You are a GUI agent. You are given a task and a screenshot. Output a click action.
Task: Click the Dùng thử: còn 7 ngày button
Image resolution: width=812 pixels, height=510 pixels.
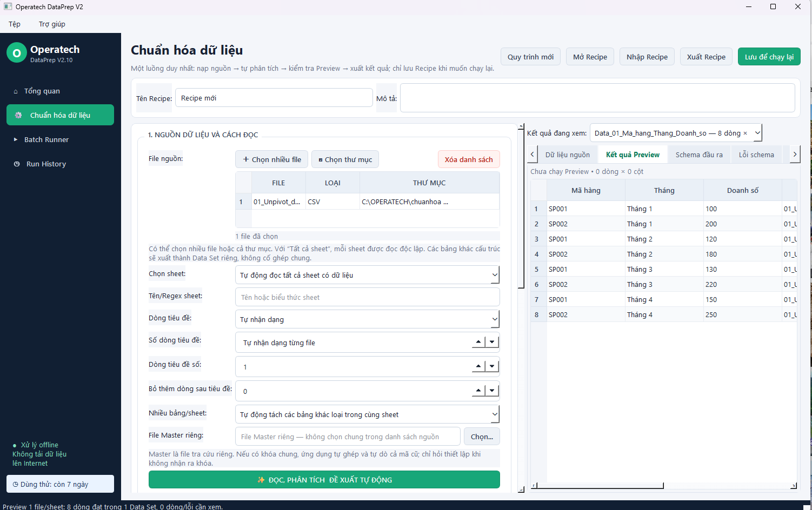pyautogui.click(x=60, y=484)
